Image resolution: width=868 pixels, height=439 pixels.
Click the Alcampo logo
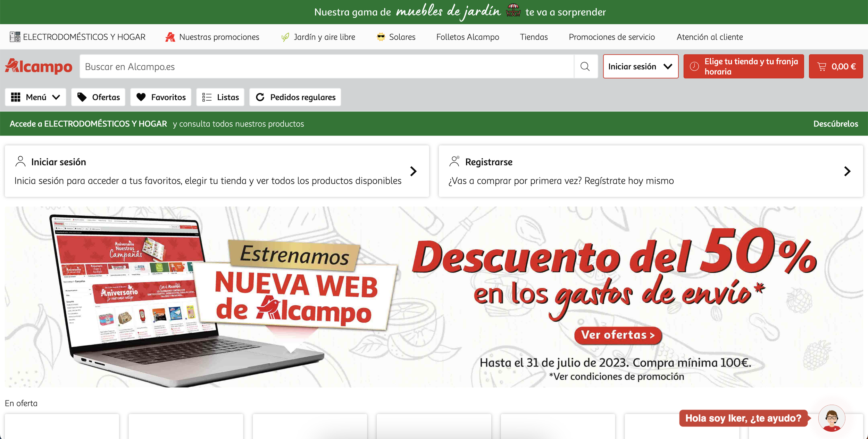[x=39, y=66]
